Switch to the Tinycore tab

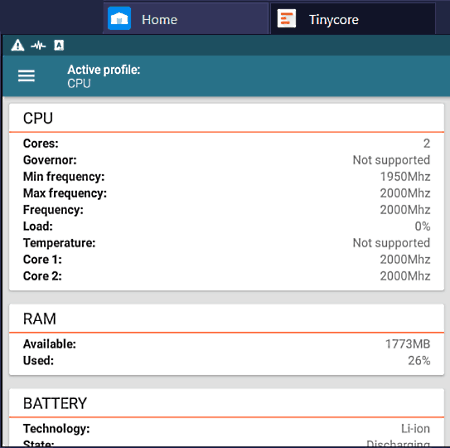[x=353, y=19]
